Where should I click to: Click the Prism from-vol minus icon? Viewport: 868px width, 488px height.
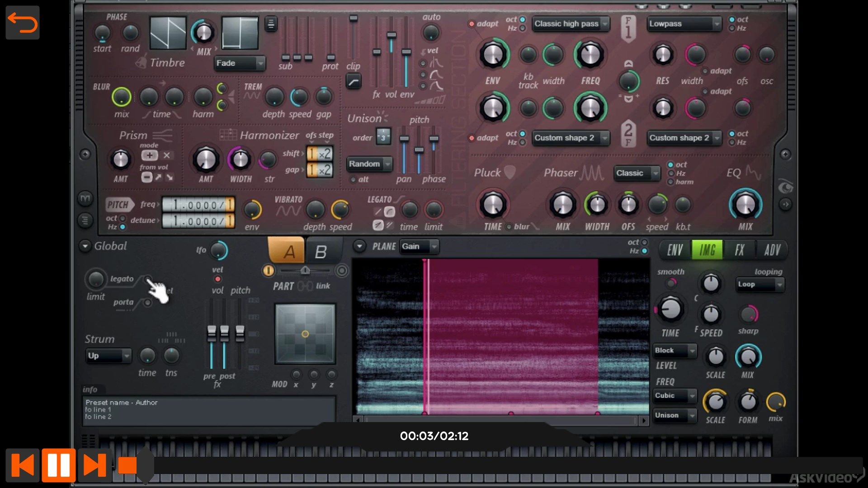click(x=146, y=178)
